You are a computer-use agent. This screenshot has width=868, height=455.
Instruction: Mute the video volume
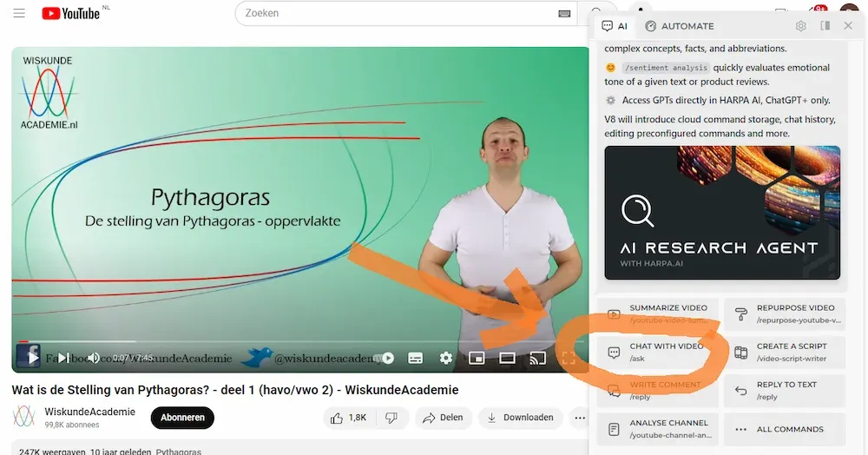coord(94,358)
